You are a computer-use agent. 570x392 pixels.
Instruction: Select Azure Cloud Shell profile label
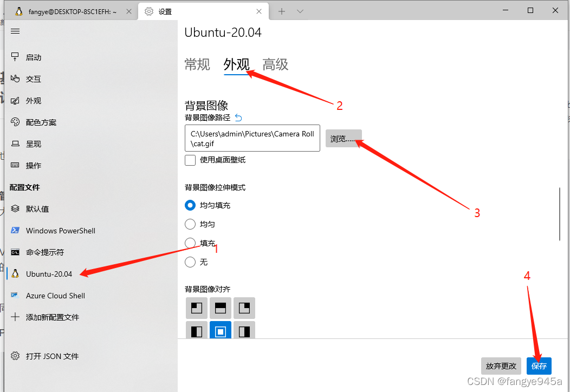(56, 296)
